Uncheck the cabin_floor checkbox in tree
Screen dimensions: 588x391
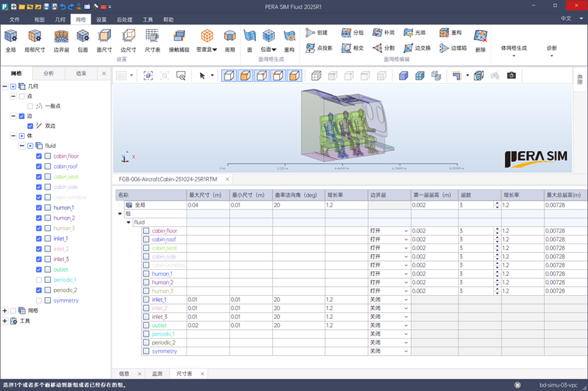pyautogui.click(x=39, y=156)
